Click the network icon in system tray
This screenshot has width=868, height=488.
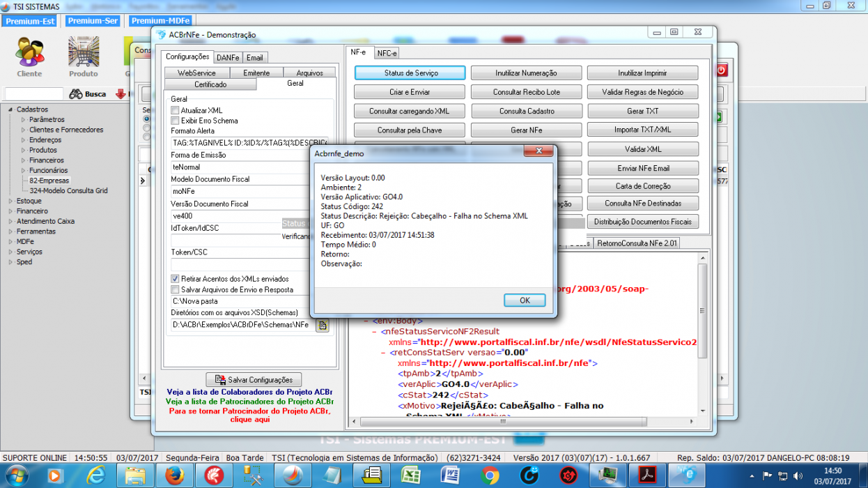pyautogui.click(x=782, y=476)
